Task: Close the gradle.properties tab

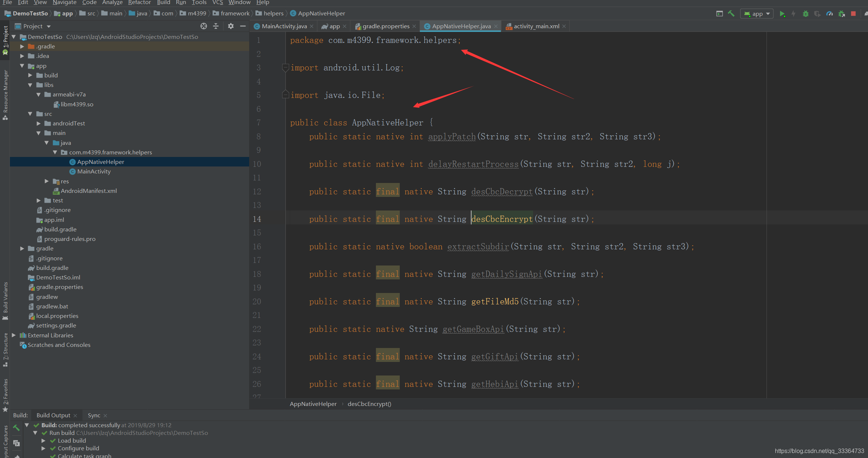Action: (414, 26)
